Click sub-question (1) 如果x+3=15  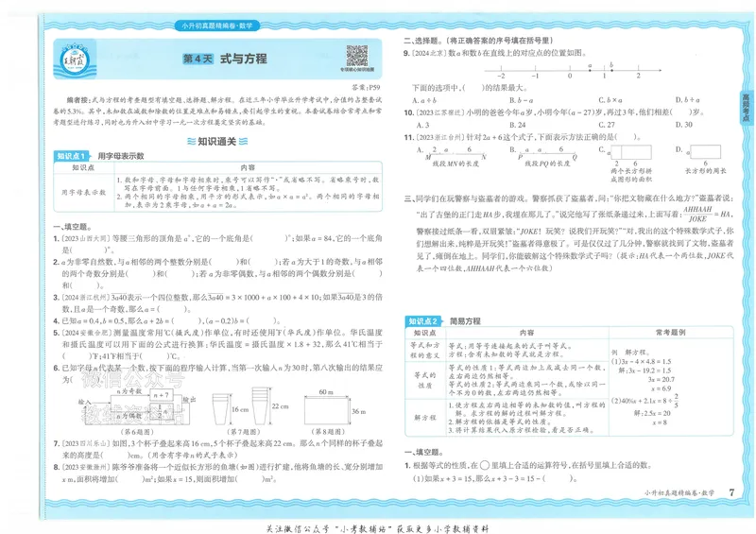(494, 478)
